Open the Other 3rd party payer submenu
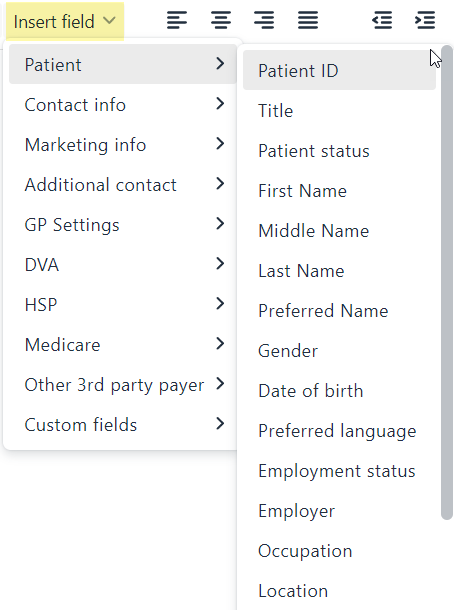Screen dimensions: 454x610 pos(123,385)
